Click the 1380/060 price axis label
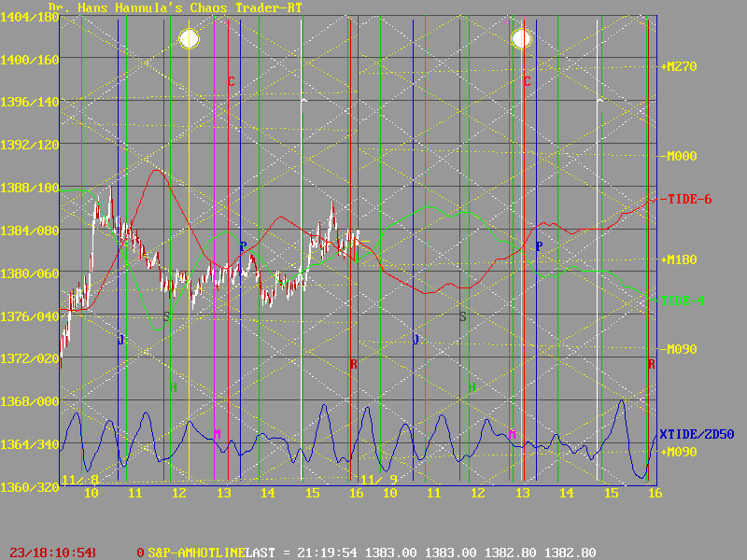 point(30,273)
